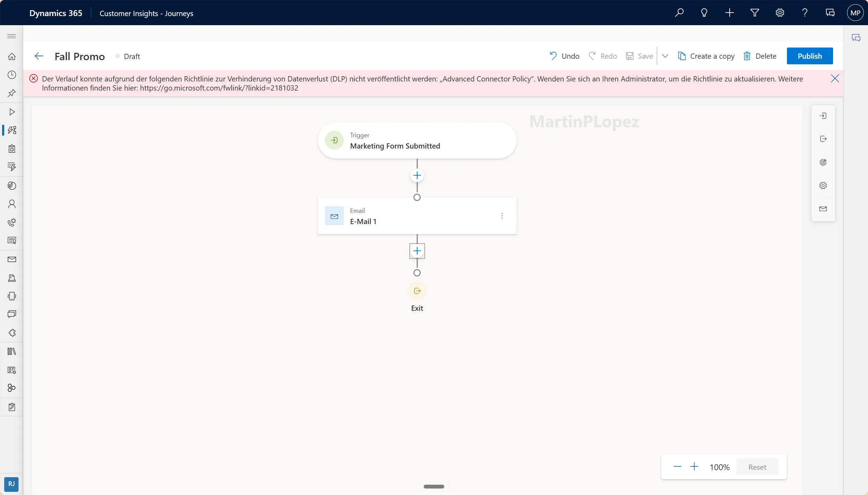868x495 pixels.
Task: Open the Contacts person icon in sidebar
Action: [12, 204]
